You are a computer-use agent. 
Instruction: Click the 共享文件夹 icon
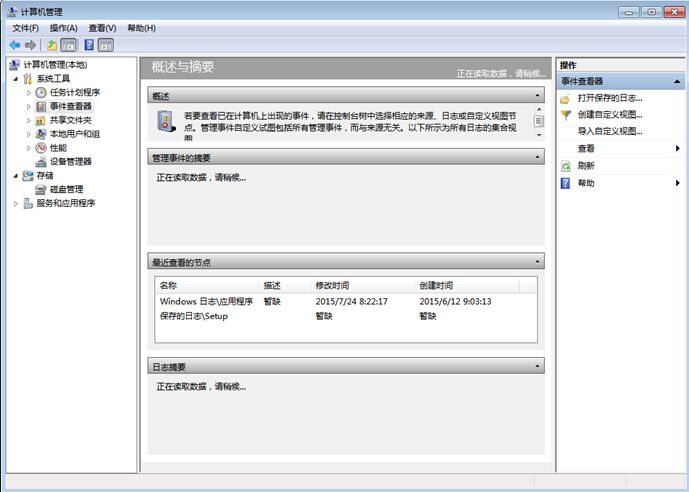[41, 120]
